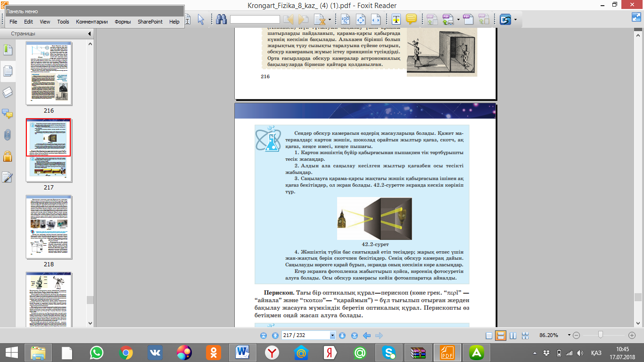Image resolution: width=644 pixels, height=362 pixels.
Task: Open the Layers panel icon
Action: (8, 92)
